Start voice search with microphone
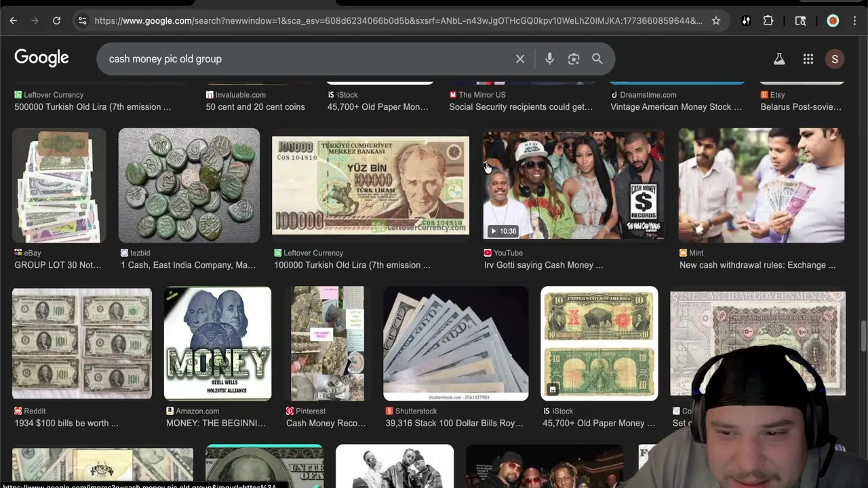This screenshot has width=868, height=488. (x=549, y=59)
